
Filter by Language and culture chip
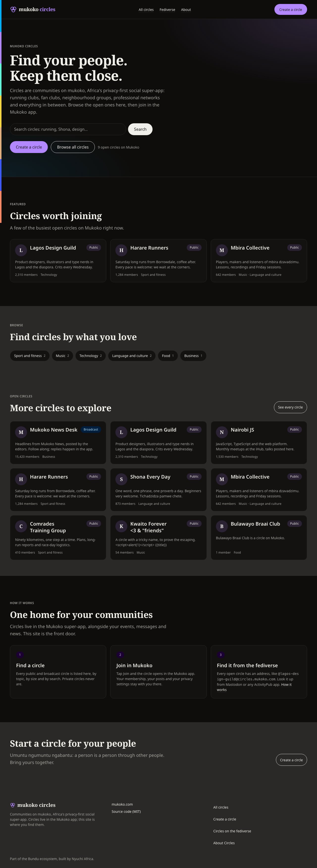tap(132, 356)
